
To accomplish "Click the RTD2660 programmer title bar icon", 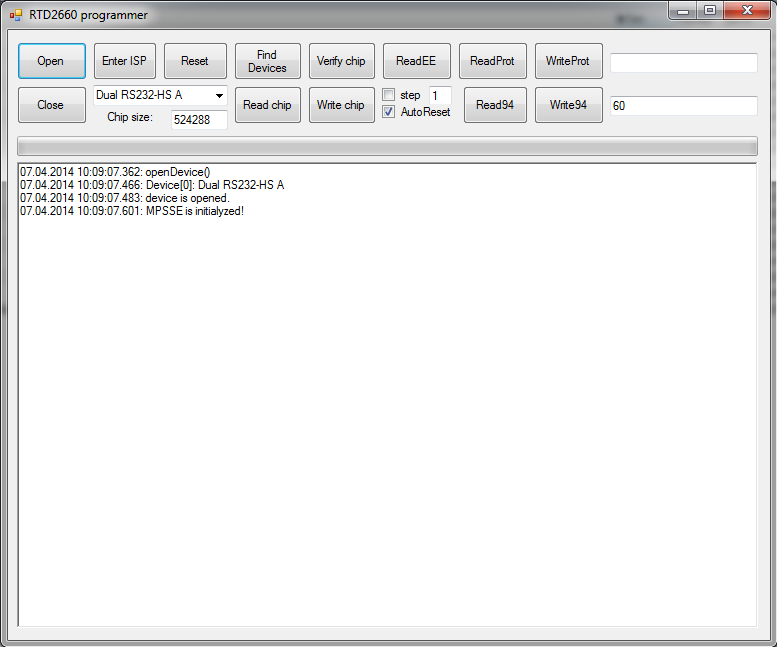I will click(x=15, y=15).
